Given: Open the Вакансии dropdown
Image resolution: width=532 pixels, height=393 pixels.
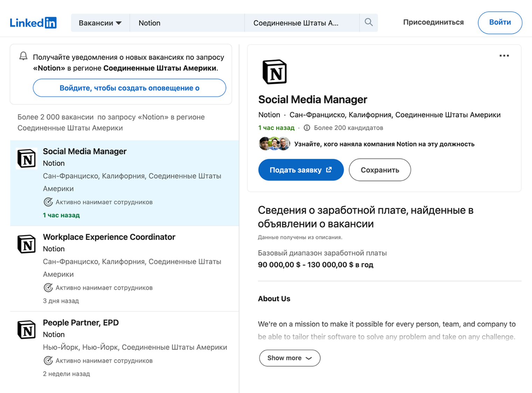Looking at the screenshot, I should click(100, 23).
